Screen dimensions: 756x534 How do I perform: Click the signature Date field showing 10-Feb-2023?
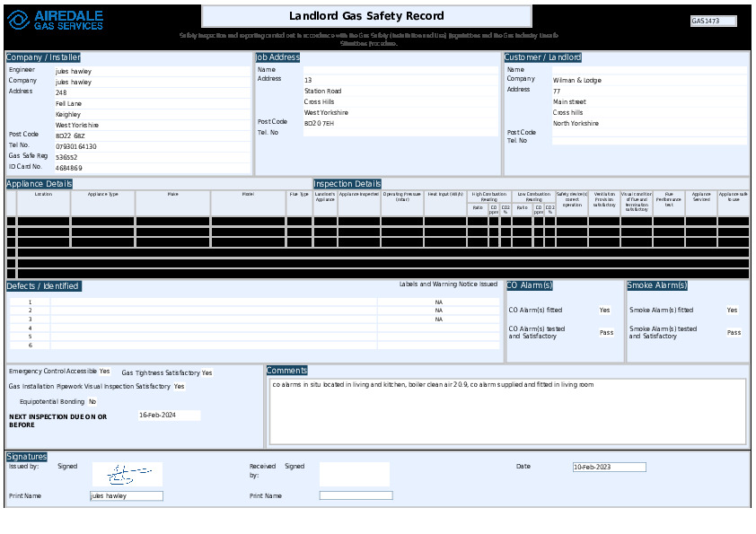coord(609,467)
